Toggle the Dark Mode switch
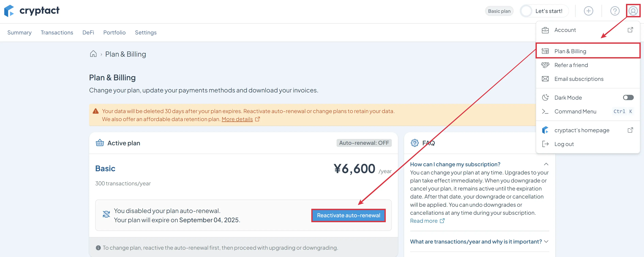644x257 pixels. 628,97
